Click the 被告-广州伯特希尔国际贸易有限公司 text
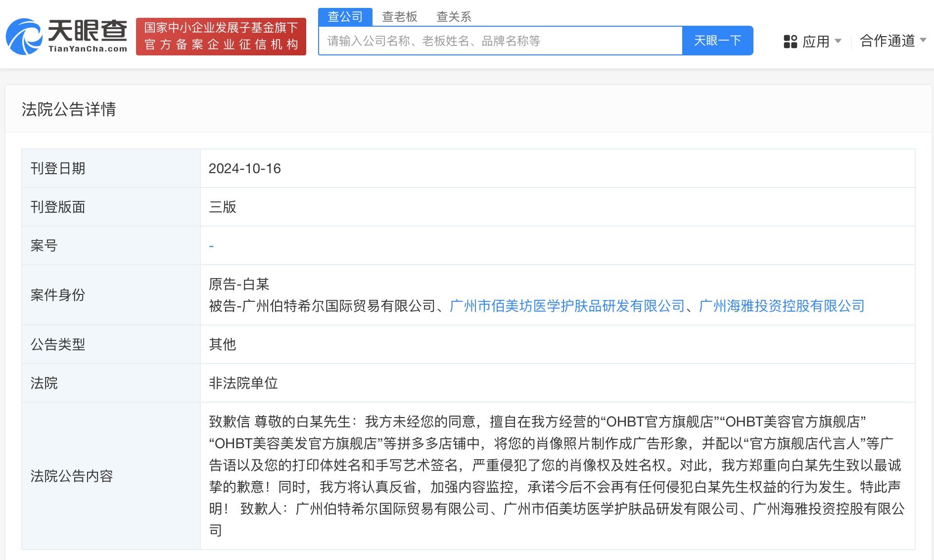The width and height of the screenshot is (934, 560). [322, 306]
